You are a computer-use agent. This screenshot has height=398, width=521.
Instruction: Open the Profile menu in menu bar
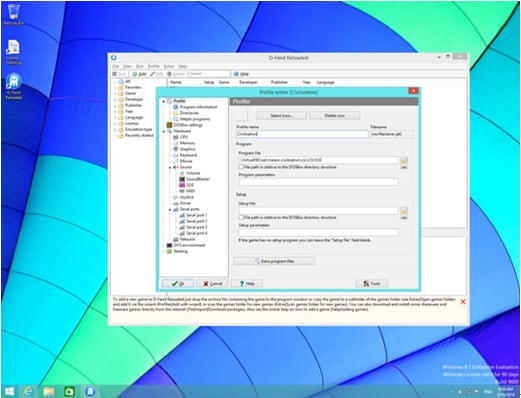pyautogui.click(x=154, y=66)
